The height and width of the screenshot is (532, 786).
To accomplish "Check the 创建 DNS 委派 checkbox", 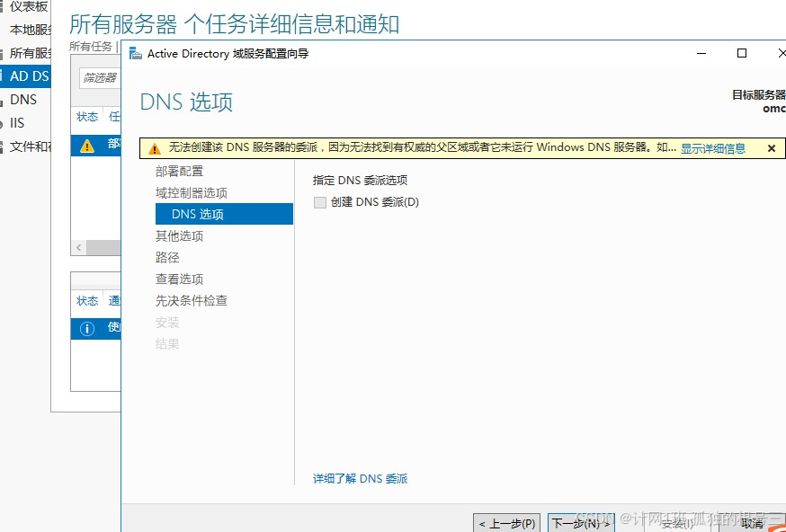I will click(x=320, y=202).
